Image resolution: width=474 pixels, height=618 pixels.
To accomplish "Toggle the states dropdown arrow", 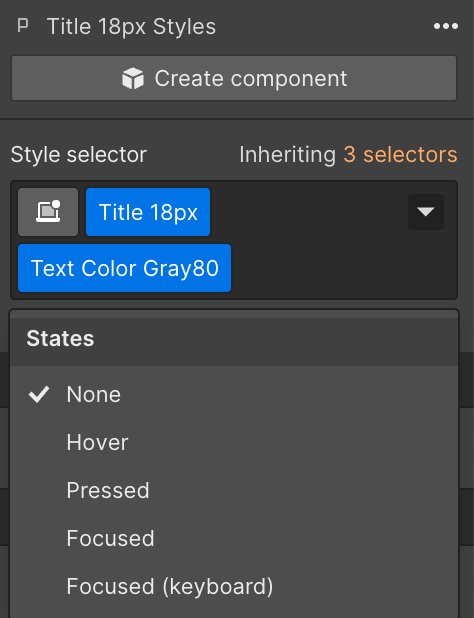I will coord(426,212).
